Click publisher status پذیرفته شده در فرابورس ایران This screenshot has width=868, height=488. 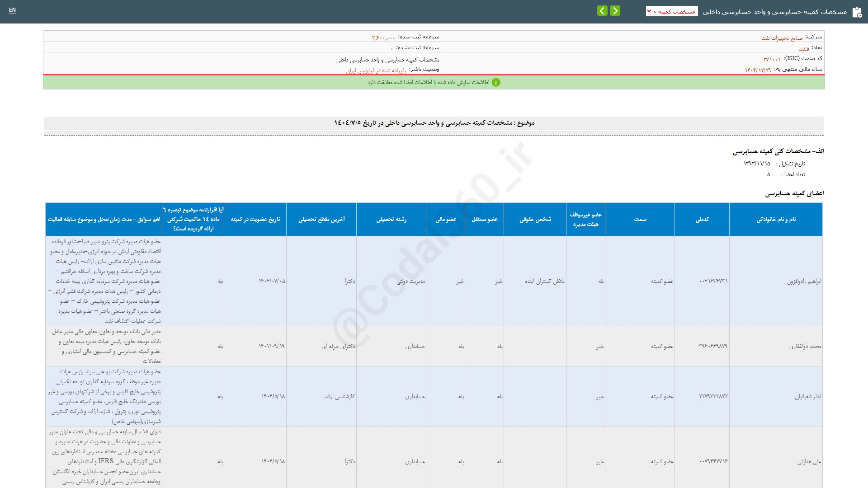[x=376, y=71]
